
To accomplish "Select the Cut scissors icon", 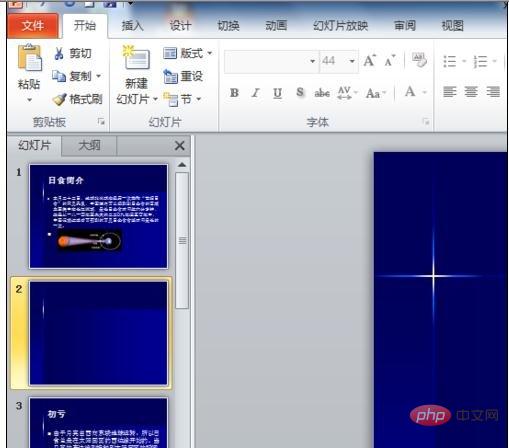I will click(59, 53).
